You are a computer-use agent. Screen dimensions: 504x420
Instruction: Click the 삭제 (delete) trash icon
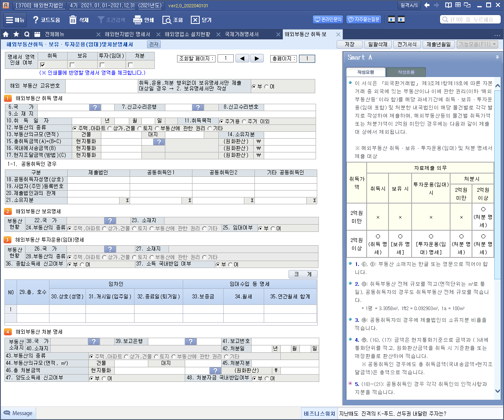point(73,20)
